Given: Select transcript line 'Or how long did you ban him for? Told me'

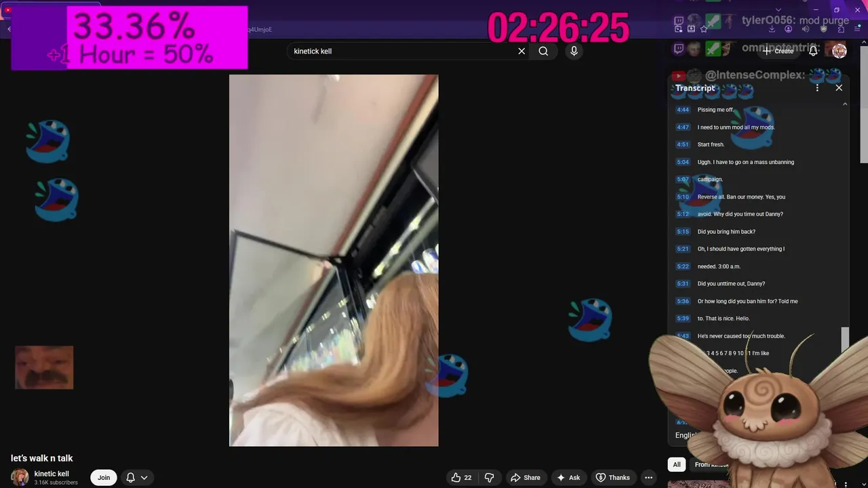Looking at the screenshot, I should point(748,301).
